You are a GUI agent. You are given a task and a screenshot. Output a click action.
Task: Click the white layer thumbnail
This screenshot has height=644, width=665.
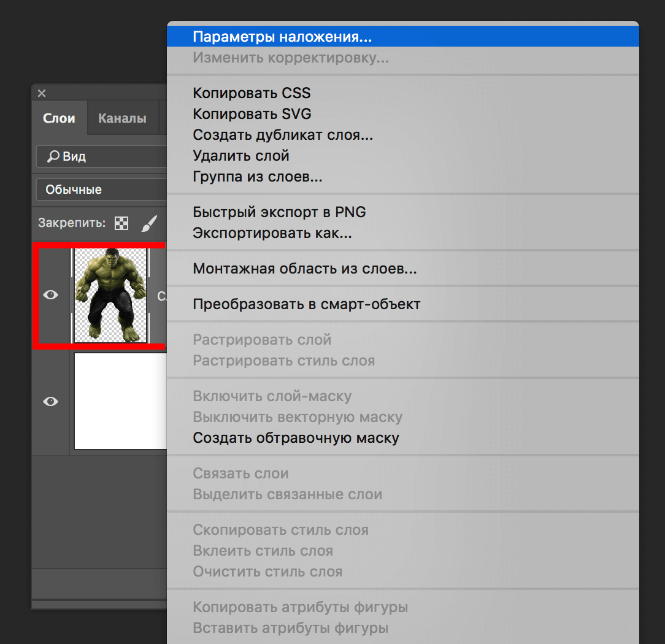point(120,401)
